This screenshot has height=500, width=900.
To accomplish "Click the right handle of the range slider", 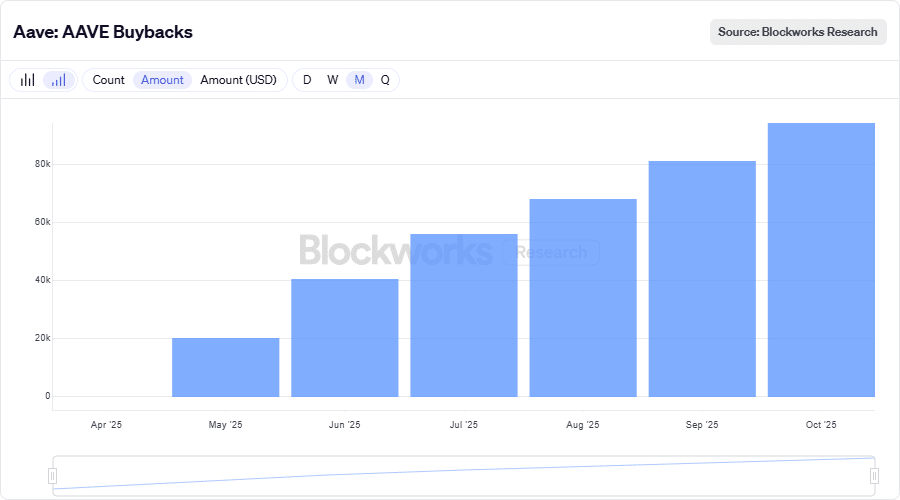I will [x=874, y=476].
